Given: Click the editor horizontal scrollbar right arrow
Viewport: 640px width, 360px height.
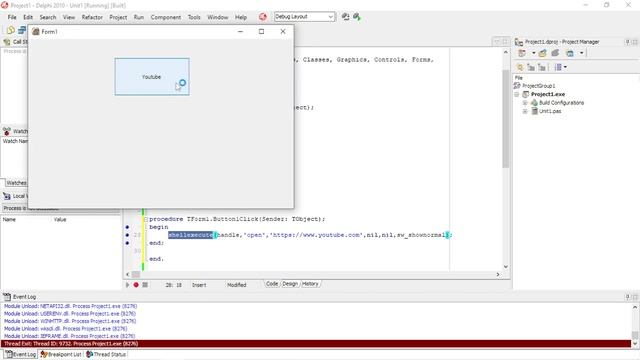Looking at the screenshot, I should coord(498,274).
